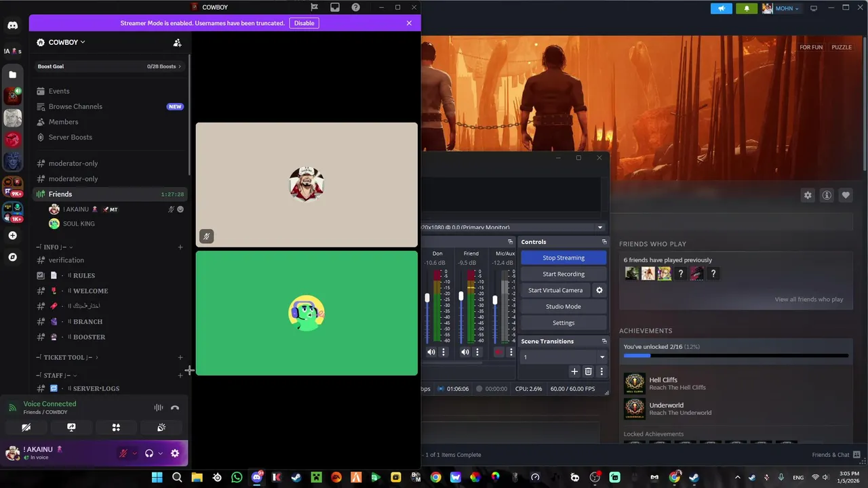This screenshot has width=868, height=488.
Task: Open the Hell Cliffs achievement in Steam
Action: point(736,384)
